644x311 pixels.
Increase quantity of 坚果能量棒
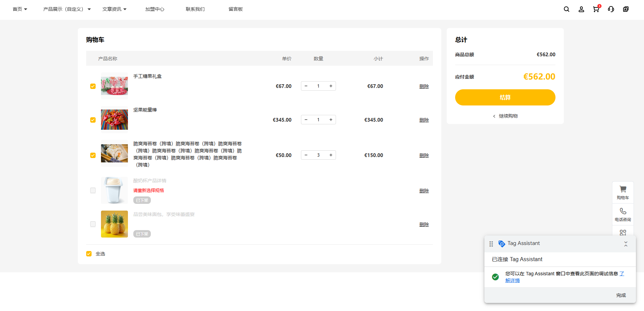tap(331, 120)
